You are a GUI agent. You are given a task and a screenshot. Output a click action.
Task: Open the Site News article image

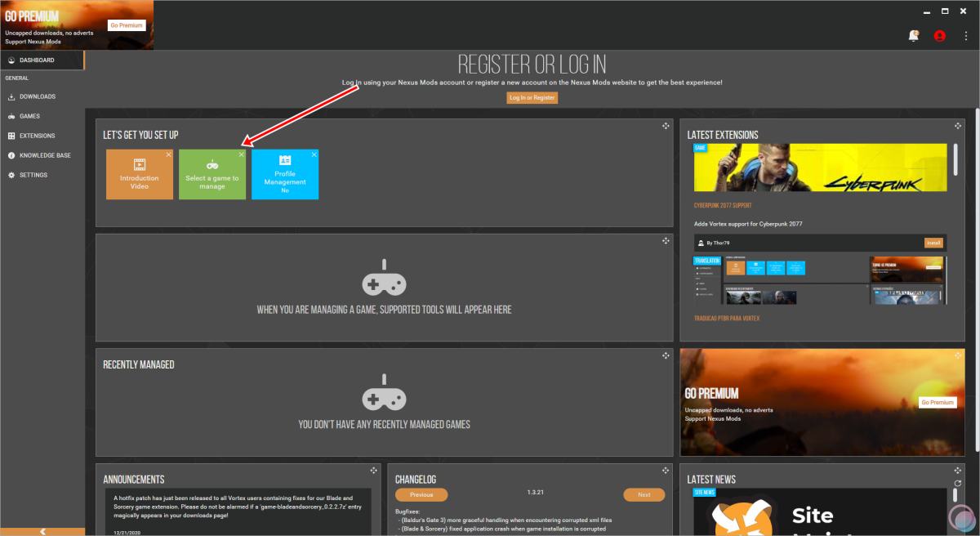(821, 512)
